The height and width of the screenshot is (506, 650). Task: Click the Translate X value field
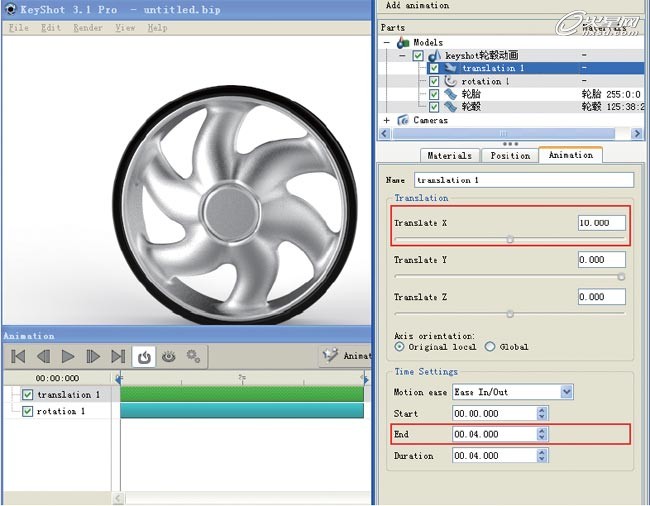pos(601,223)
